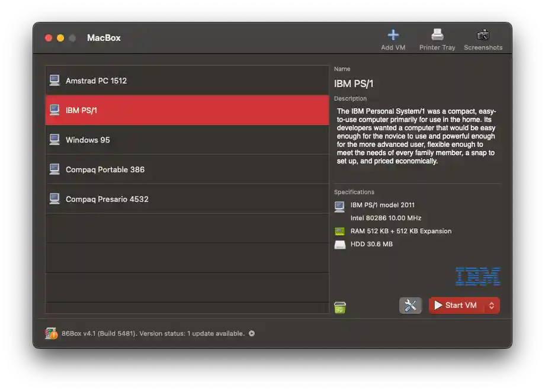Click the green trash bin icon
This screenshot has height=392, width=545.
[x=340, y=307]
